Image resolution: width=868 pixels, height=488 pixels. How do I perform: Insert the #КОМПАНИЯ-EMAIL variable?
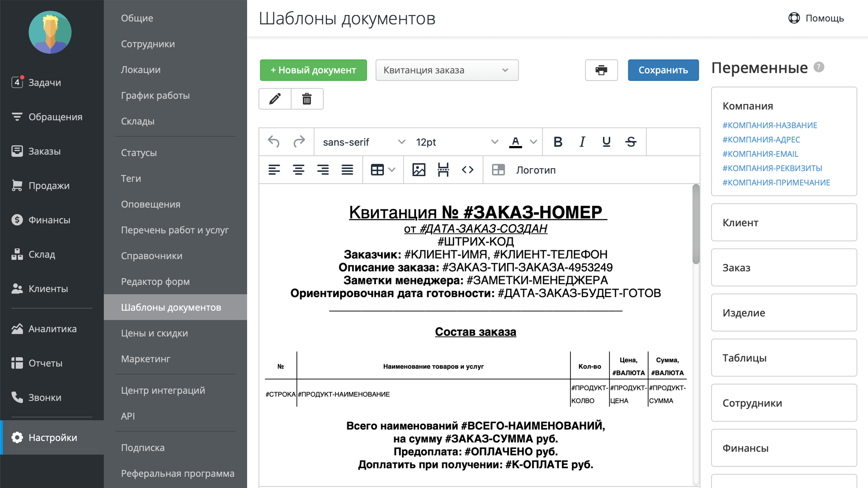point(760,154)
